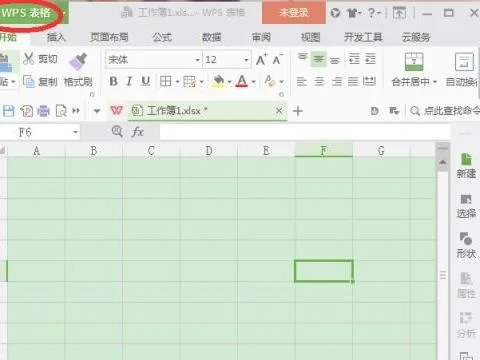Apply fill color bucket
The width and height of the screenshot is (480, 360).
tap(218, 81)
